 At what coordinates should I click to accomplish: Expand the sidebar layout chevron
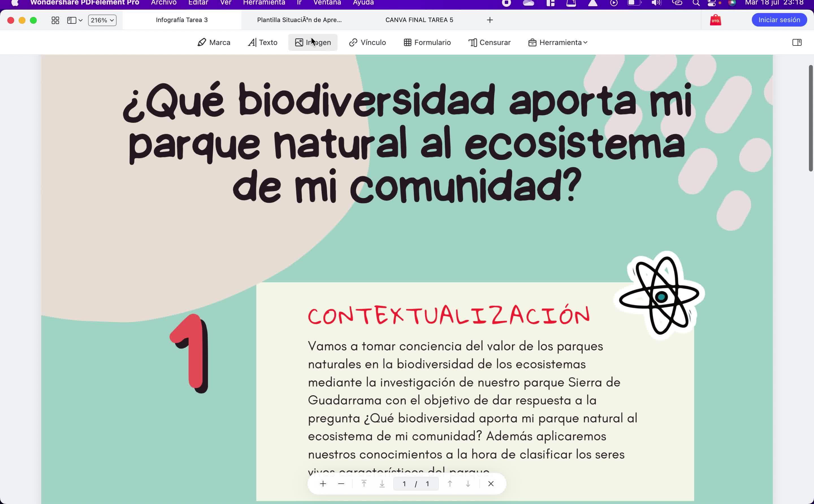point(80,20)
